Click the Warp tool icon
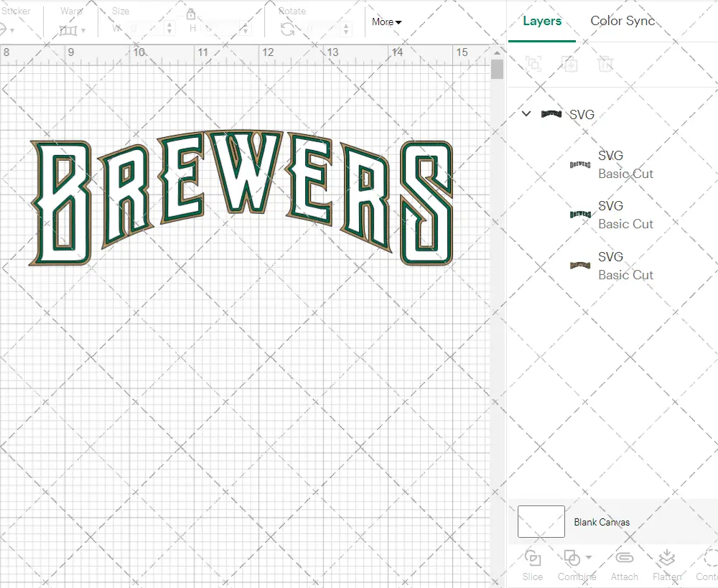 67,31
